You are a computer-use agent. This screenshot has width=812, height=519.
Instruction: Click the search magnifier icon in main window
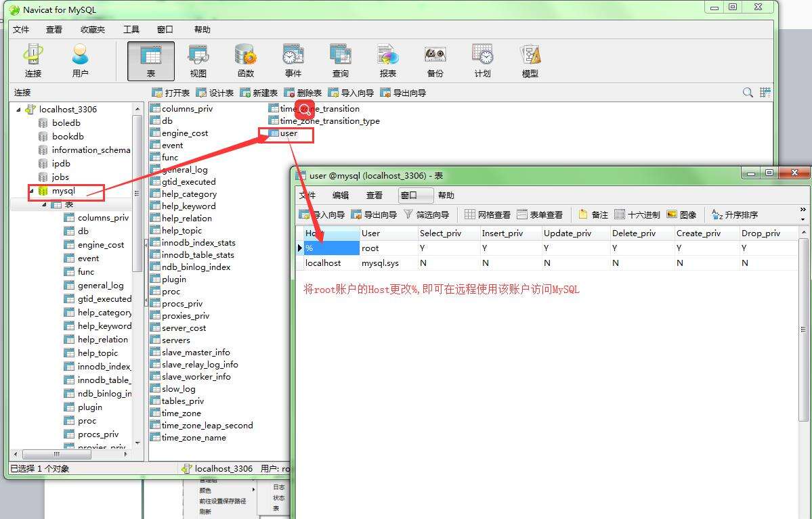click(748, 92)
